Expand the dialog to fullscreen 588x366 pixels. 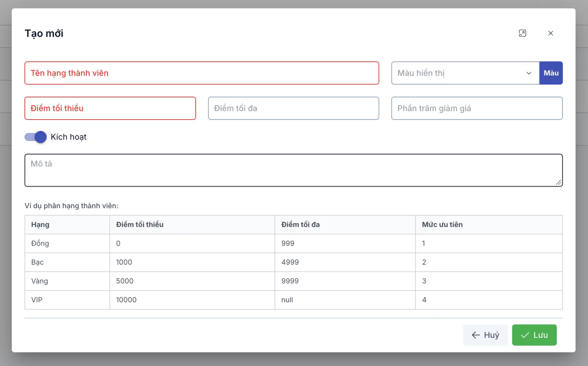pos(522,33)
